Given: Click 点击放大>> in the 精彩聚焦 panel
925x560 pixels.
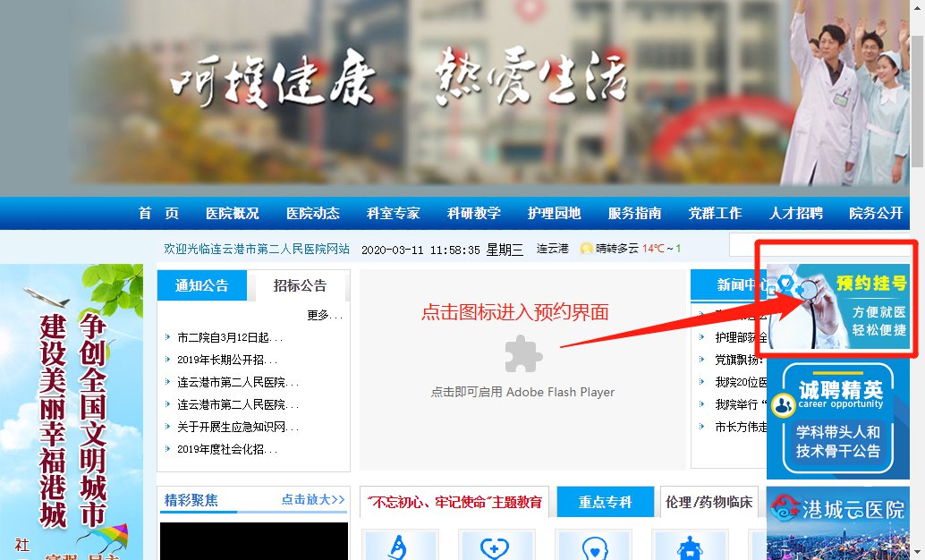Looking at the screenshot, I should pos(313,500).
